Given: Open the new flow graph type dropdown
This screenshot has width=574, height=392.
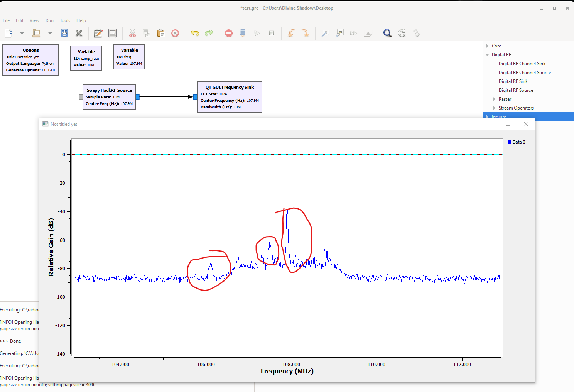Looking at the screenshot, I should click(22, 33).
